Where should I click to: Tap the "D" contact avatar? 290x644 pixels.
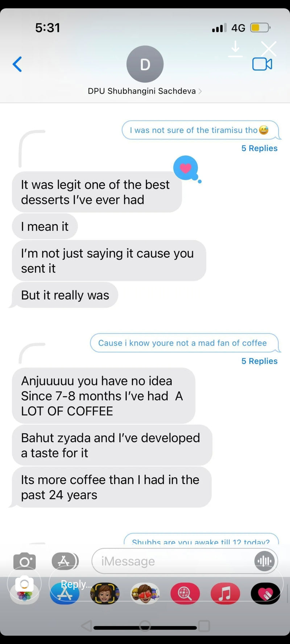click(x=145, y=64)
